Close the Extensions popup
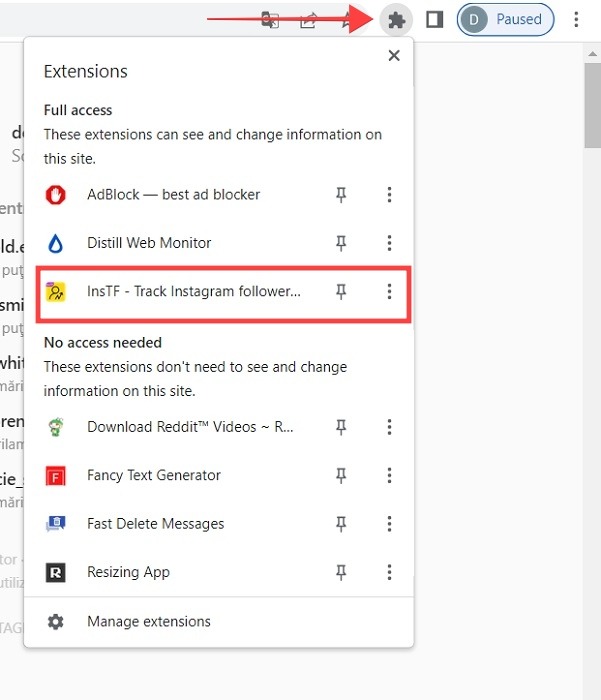This screenshot has width=601, height=700. click(394, 56)
